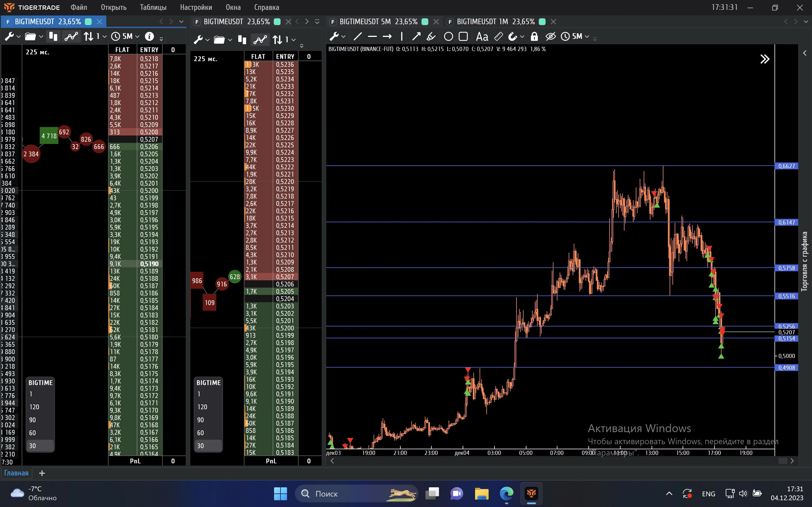Image resolution: width=812 pixels, height=507 pixels.
Task: Select the trend line drawing tool
Action: pos(358,36)
